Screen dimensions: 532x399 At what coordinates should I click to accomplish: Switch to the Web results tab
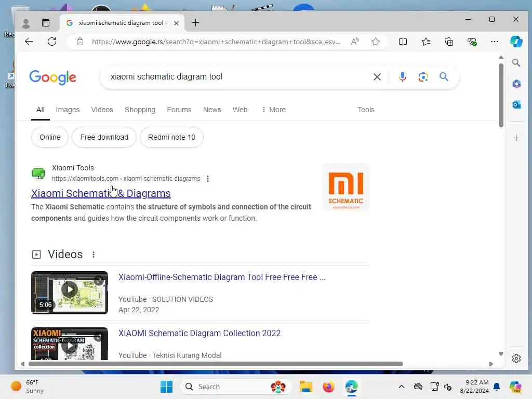coord(240,110)
